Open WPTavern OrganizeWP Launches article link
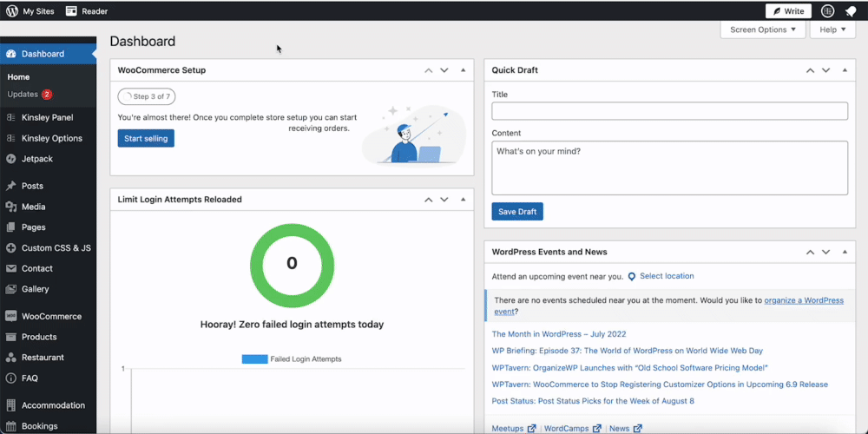 (x=629, y=367)
